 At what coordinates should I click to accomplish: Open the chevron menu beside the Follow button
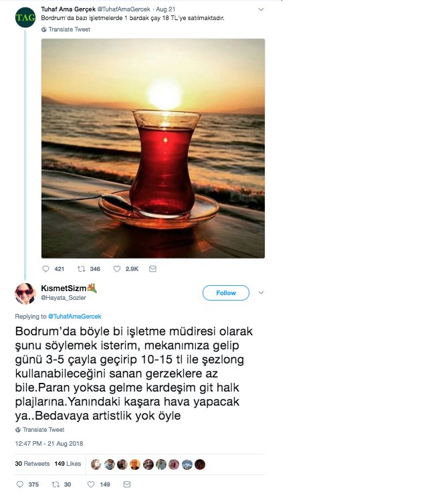261,292
